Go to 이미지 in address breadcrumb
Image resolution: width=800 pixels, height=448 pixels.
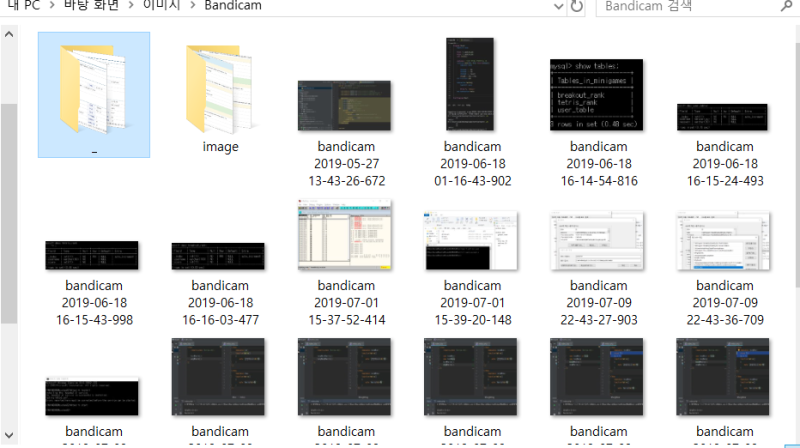pyautogui.click(x=162, y=6)
